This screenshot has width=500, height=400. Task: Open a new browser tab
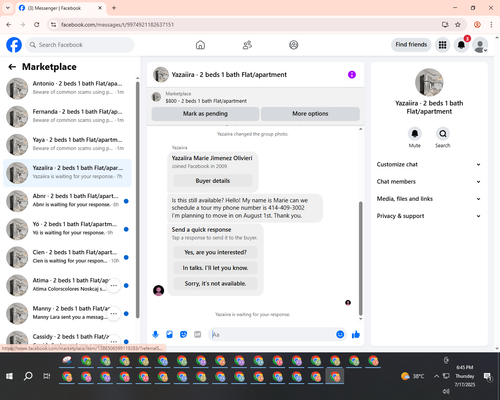pos(114,8)
